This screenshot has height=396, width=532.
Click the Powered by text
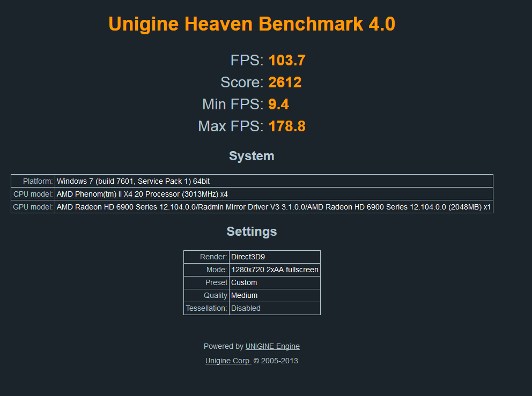[x=224, y=346]
